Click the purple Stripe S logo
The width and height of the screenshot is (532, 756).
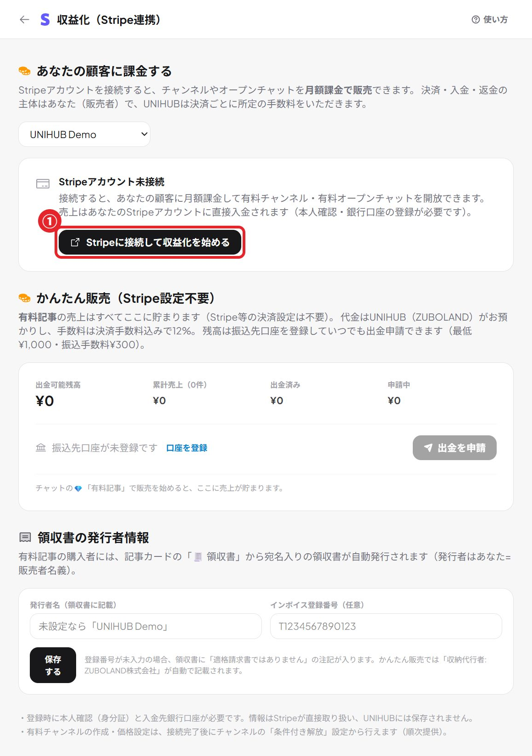(45, 19)
